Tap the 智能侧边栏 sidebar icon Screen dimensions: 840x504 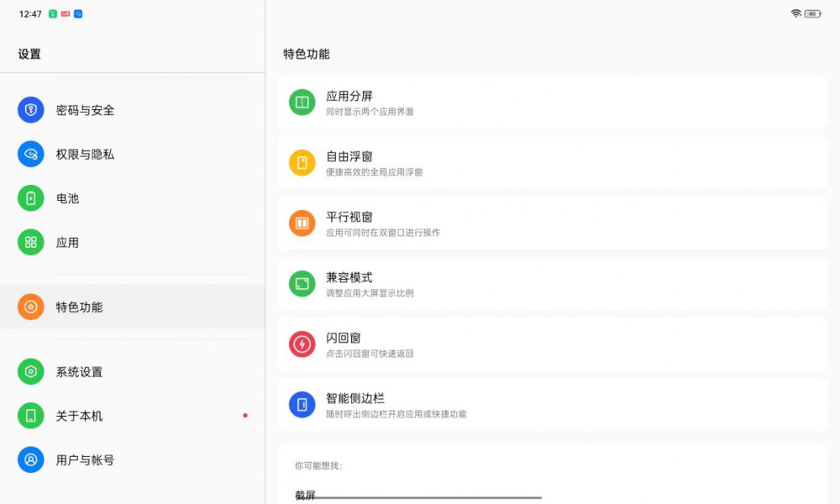tap(301, 404)
